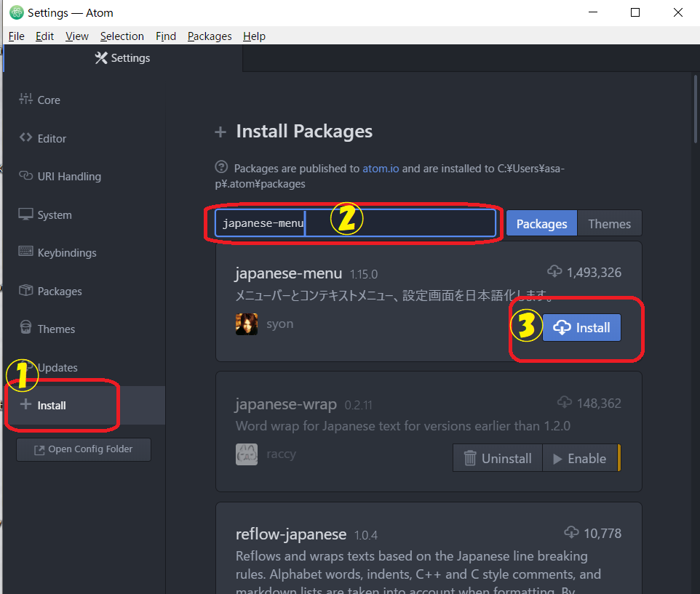Select the Packages search filter
This screenshot has width=700, height=594.
tap(541, 224)
